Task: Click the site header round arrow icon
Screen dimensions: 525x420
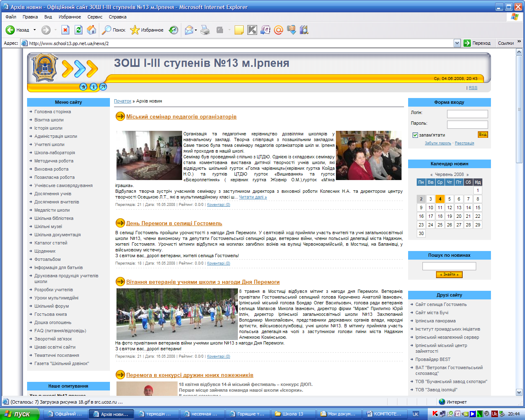Action: point(103,87)
